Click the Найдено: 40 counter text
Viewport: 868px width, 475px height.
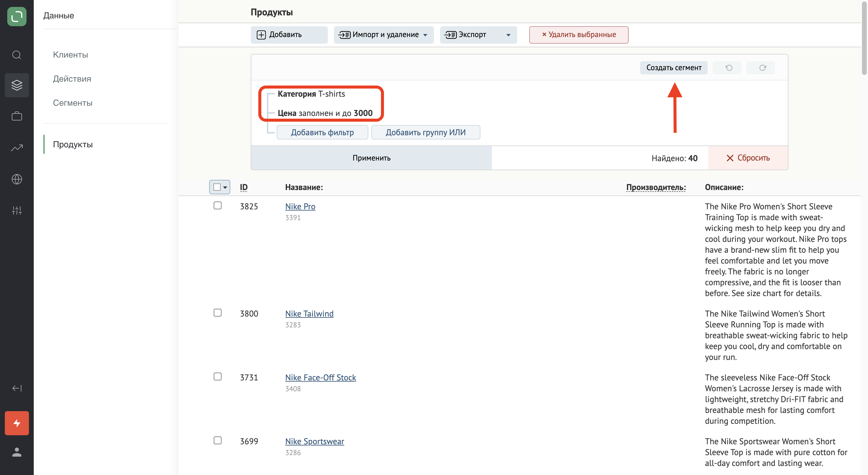pyautogui.click(x=674, y=158)
